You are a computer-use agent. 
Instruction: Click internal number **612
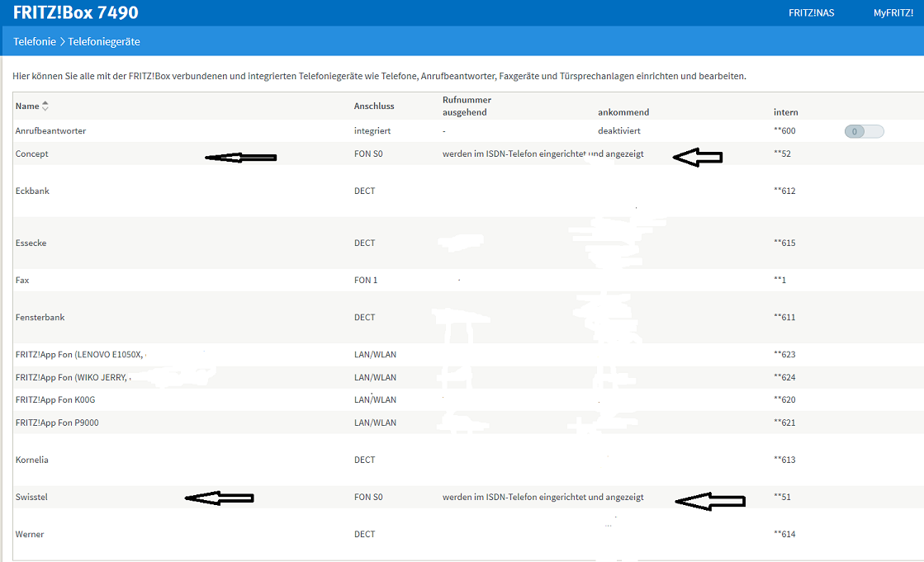[784, 191]
